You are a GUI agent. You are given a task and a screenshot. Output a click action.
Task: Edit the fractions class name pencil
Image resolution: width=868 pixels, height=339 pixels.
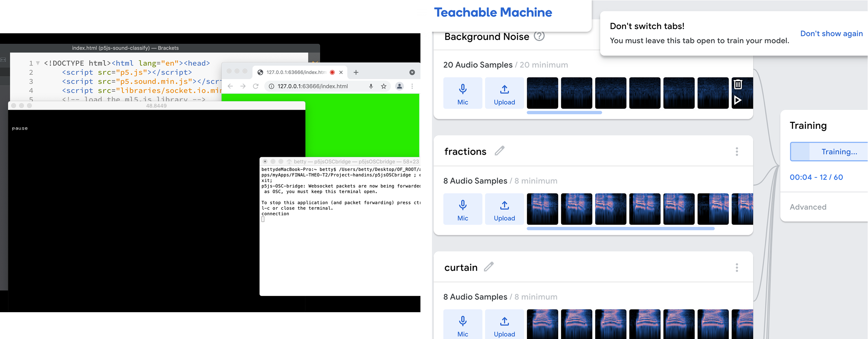point(499,151)
